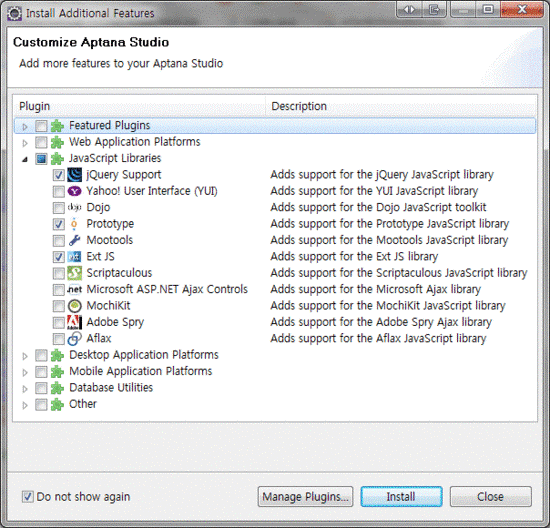Tick the Mootools checkbox

click(x=59, y=241)
